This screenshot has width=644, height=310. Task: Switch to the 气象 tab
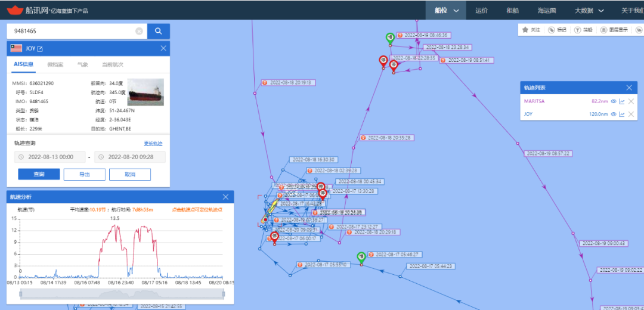(x=82, y=64)
